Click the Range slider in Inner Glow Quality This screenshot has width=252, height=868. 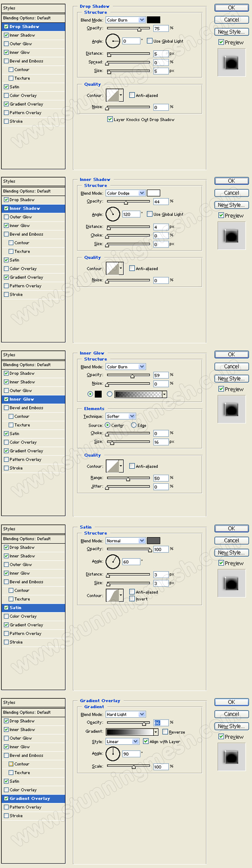[x=128, y=478]
